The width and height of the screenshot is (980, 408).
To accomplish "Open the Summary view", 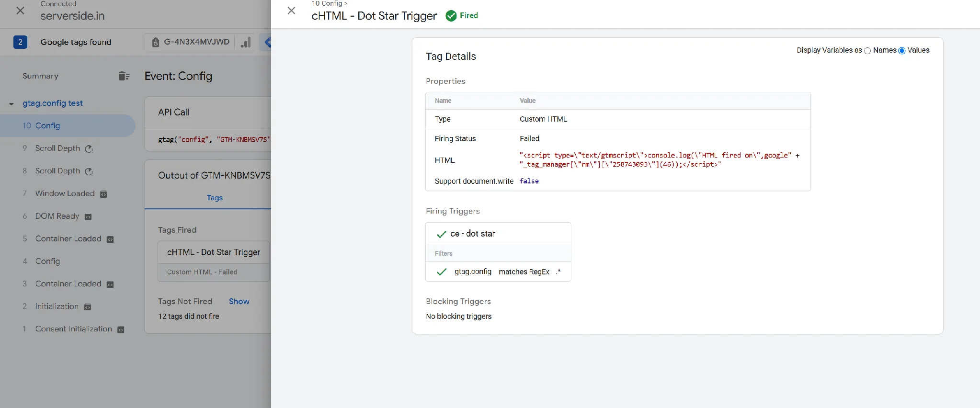I will [40, 76].
